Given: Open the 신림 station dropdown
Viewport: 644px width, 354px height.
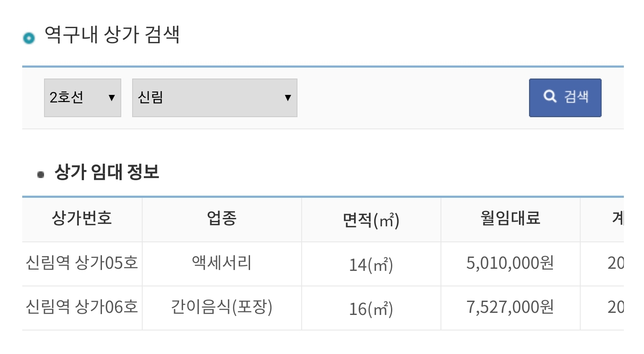Looking at the screenshot, I should [215, 98].
